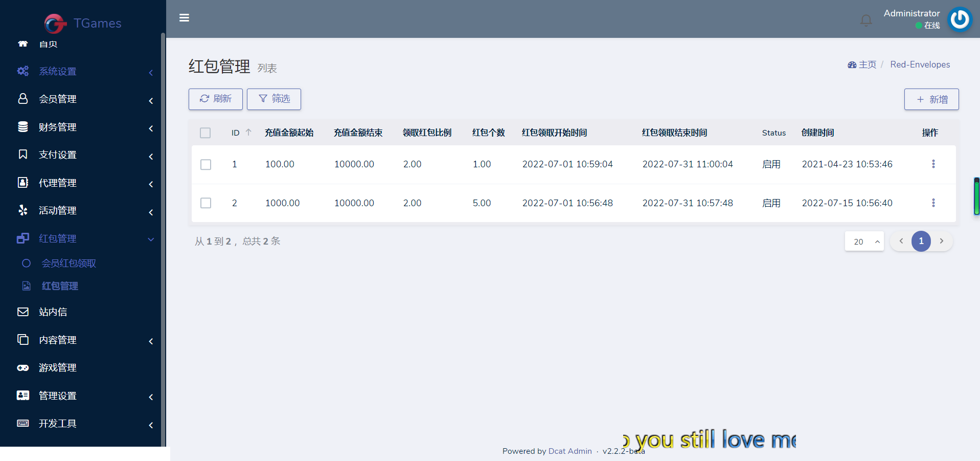Select 会员红包领取 submenu item

tap(69, 264)
